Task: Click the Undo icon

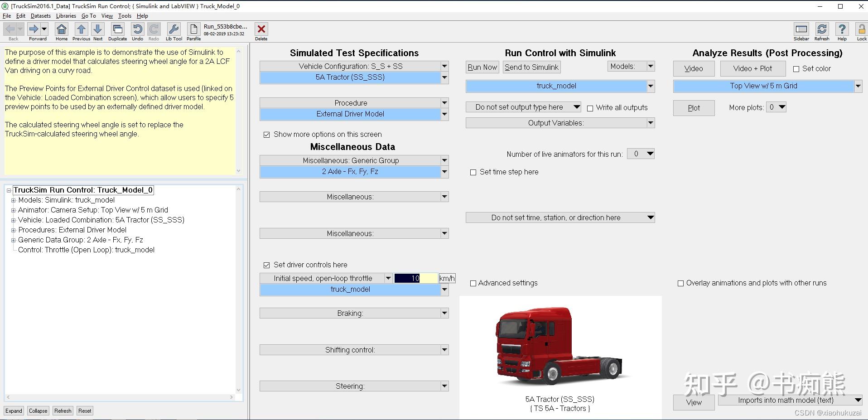Action: 137,29
